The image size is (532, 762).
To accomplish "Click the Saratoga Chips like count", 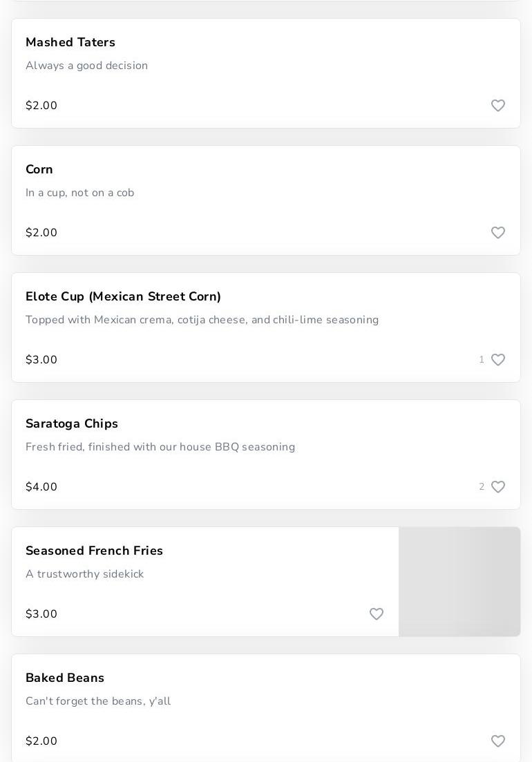I will click(482, 487).
